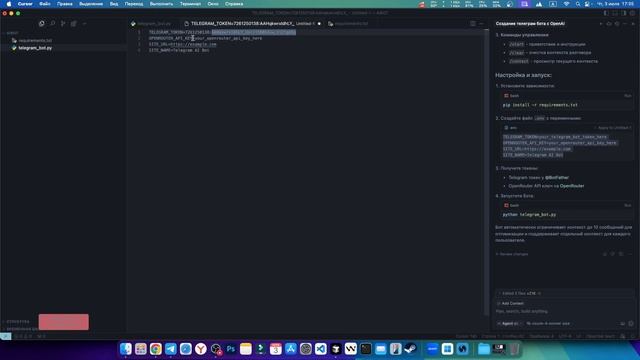640x360 pixels.
Task: Open the Выделение menu
Action: (x=91, y=4)
